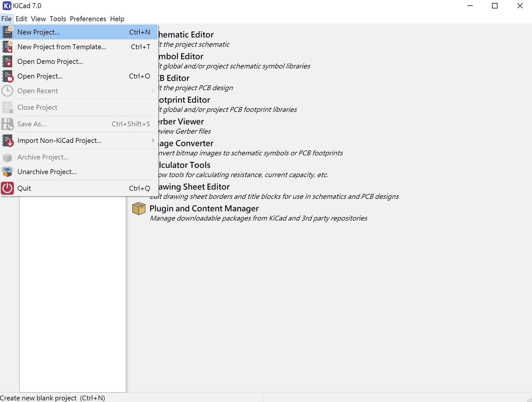
Task: Click 'Edit the project schematic' description text
Action: coord(194,45)
